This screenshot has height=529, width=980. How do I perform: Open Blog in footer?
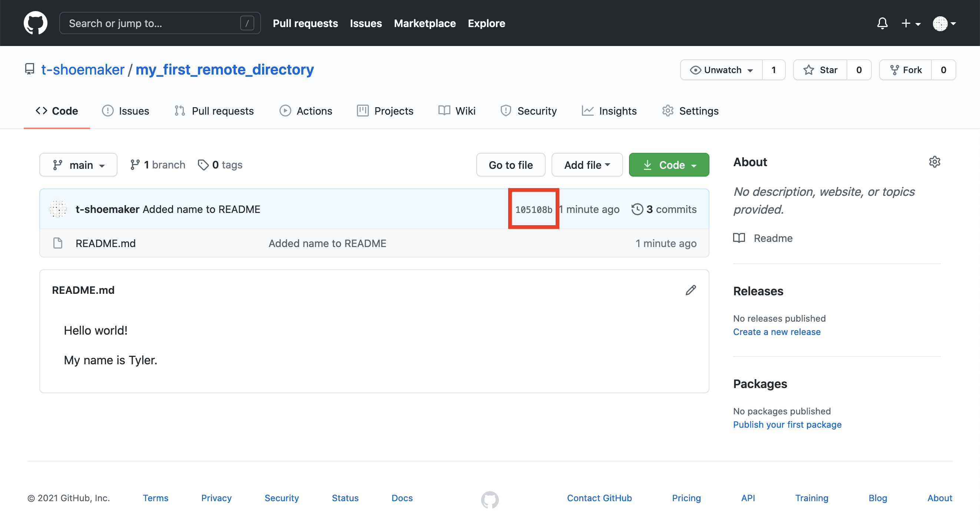point(878,498)
